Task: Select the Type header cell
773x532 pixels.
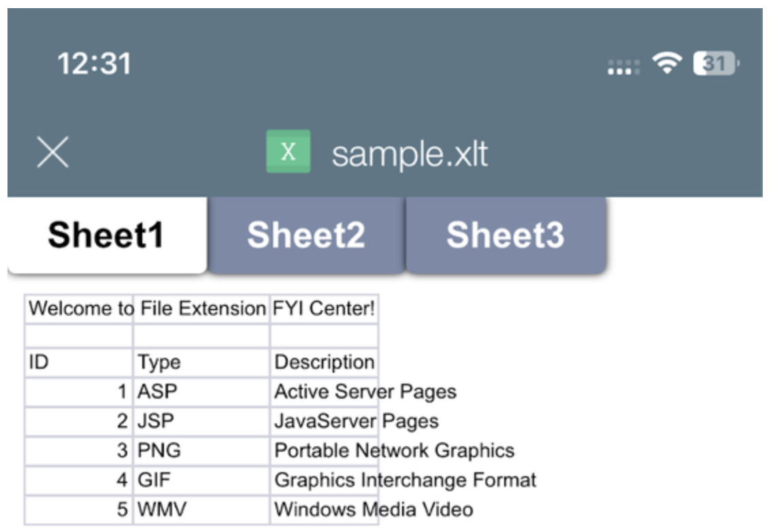Action: (x=201, y=363)
